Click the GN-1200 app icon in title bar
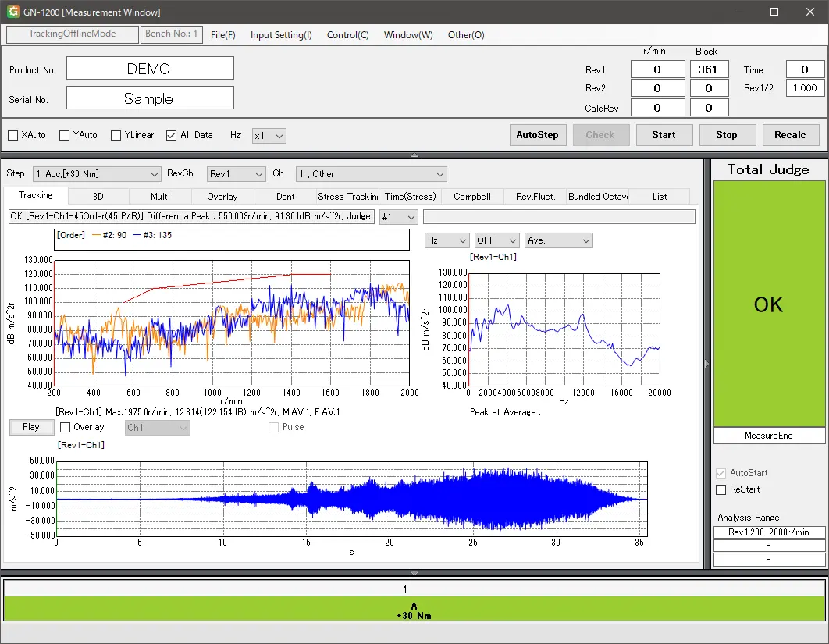 tap(12, 12)
